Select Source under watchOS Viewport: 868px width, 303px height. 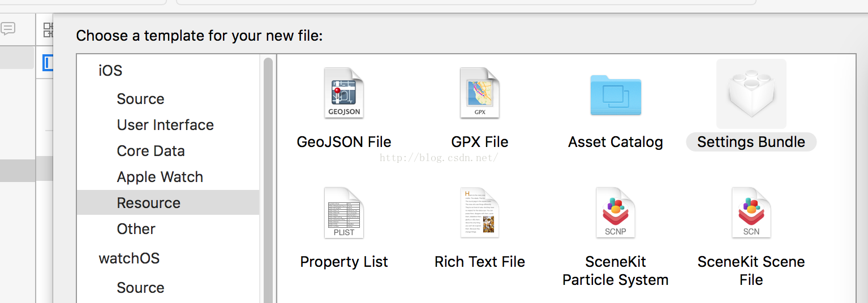point(140,288)
